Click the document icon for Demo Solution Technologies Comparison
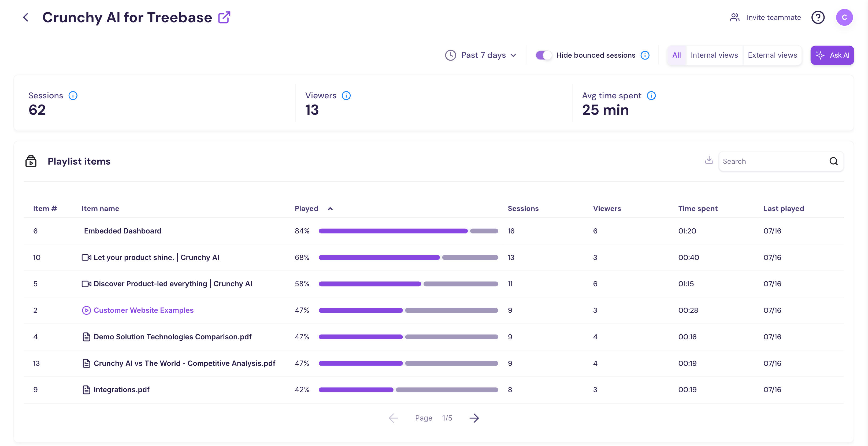868x446 pixels. [86, 337]
